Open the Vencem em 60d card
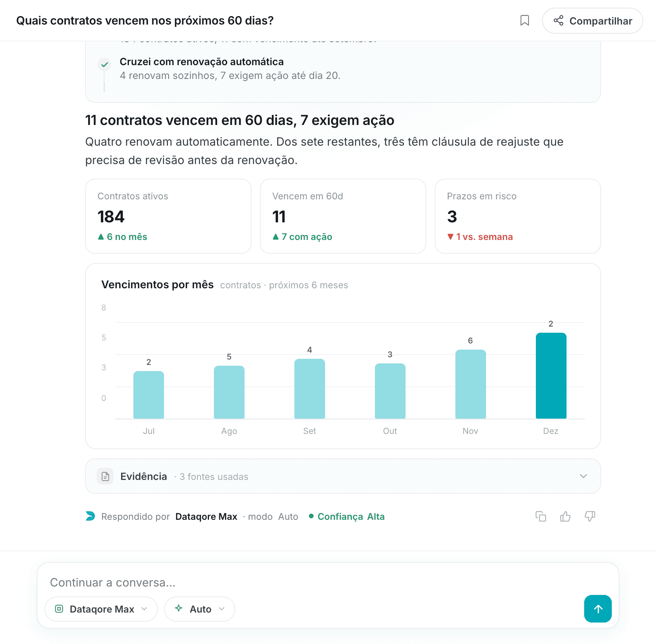 point(343,216)
